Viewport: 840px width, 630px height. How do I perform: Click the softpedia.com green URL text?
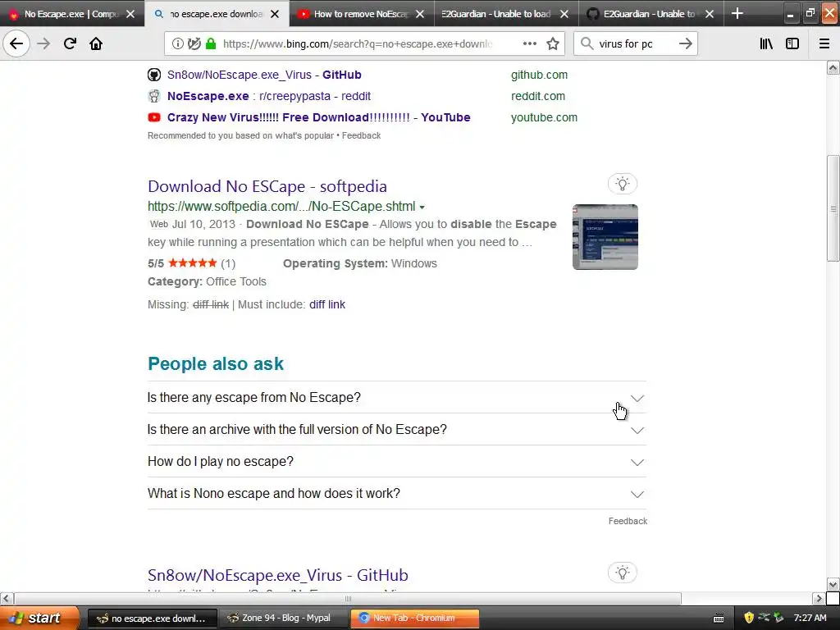[x=281, y=206]
